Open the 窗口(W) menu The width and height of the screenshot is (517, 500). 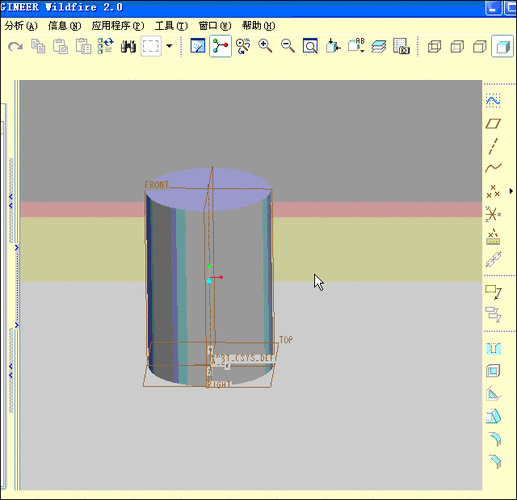pyautogui.click(x=215, y=26)
